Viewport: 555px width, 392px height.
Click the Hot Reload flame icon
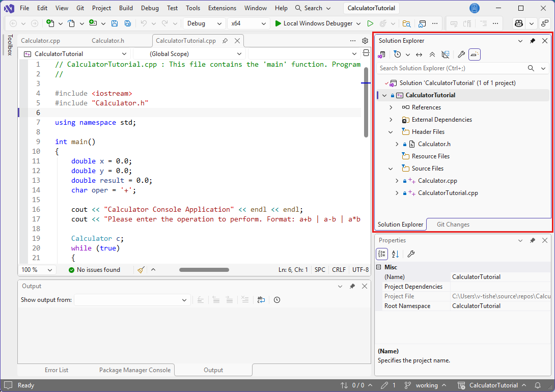coord(383,23)
